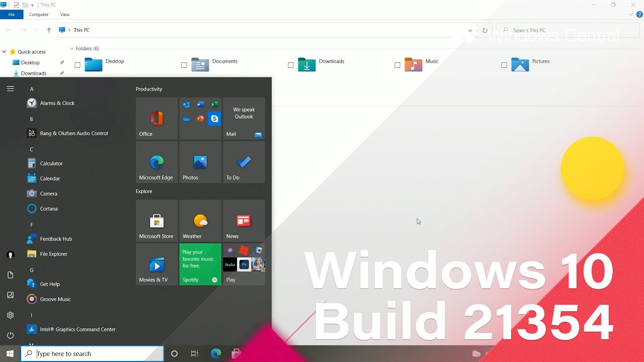The height and width of the screenshot is (362, 644).
Task: Tick the Music folder checkbox
Action: 397,65
